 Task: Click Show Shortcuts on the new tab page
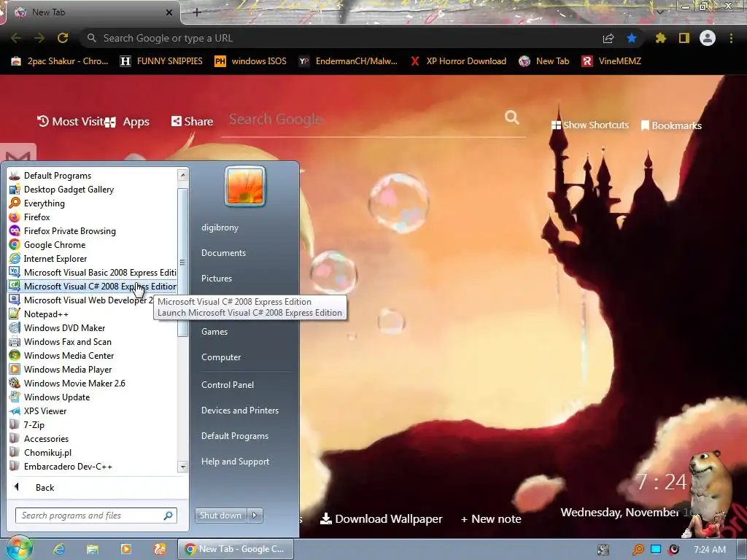(x=589, y=125)
